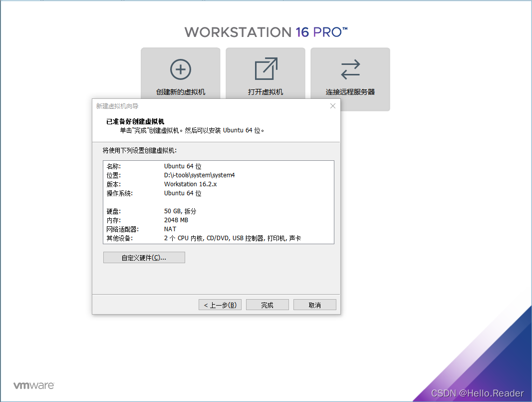Close the New Virtual Machine Wizard dialog
Screen dimensions: 532x402
tap(333, 106)
